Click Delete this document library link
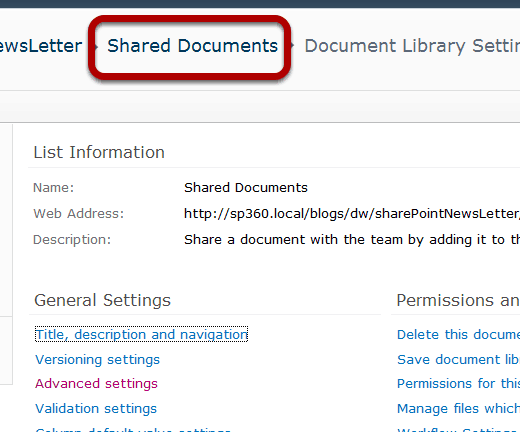Screen dimensions: 520x432 coord(458,334)
